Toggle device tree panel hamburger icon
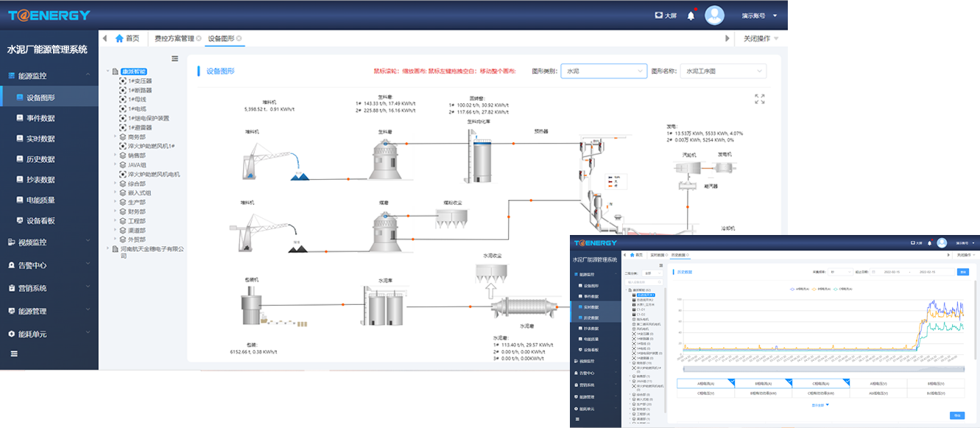Image resolution: width=980 pixels, height=428 pixels. pyautogui.click(x=175, y=58)
